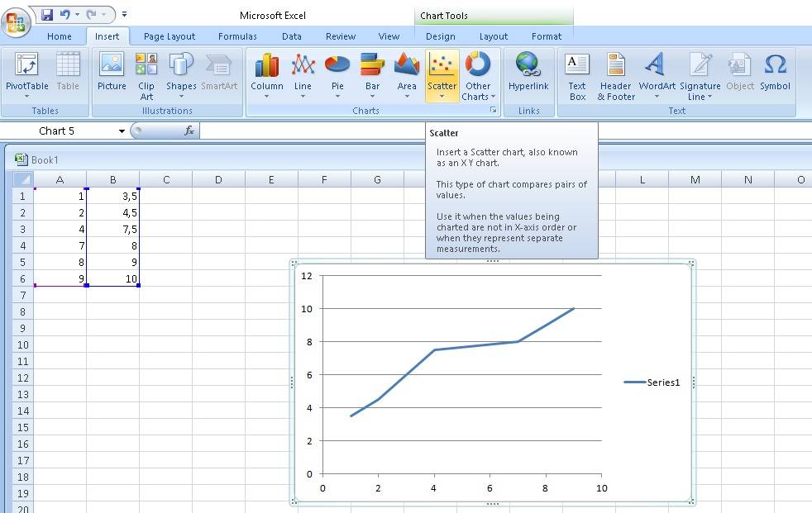Insert a Hyperlink
The height and width of the screenshot is (513, 812).
click(528, 72)
